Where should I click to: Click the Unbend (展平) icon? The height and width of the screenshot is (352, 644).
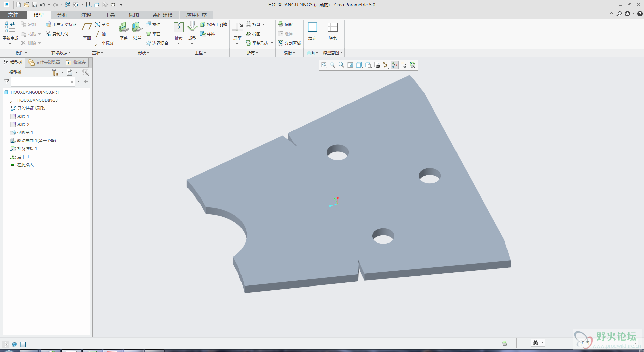pyautogui.click(x=237, y=27)
